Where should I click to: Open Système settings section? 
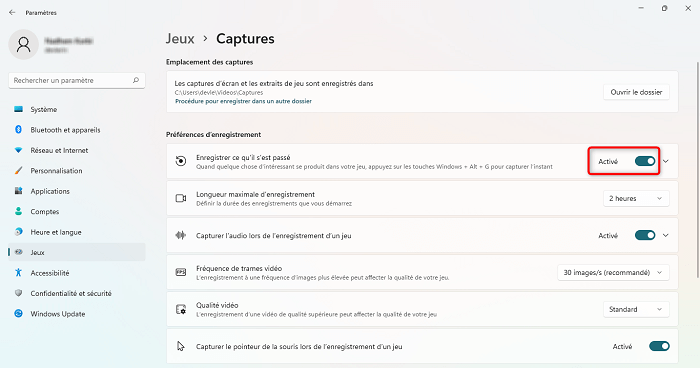pos(77,109)
